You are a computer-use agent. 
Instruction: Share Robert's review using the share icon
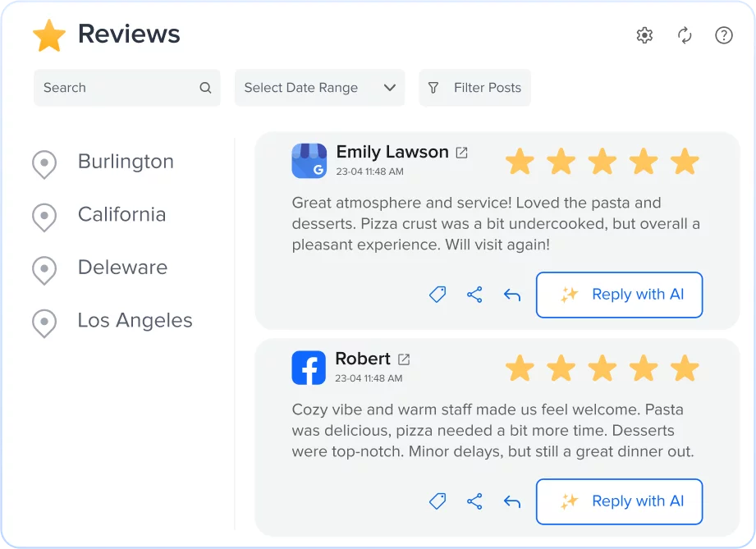pos(474,501)
